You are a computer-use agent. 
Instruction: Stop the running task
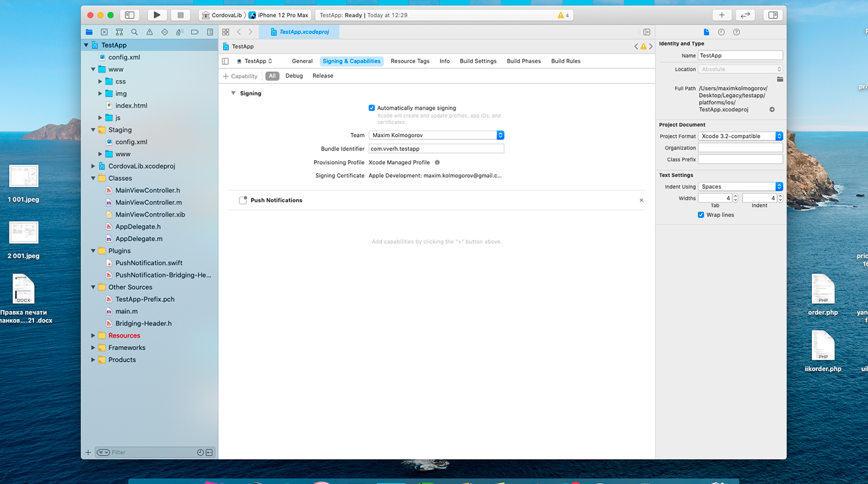(x=180, y=15)
